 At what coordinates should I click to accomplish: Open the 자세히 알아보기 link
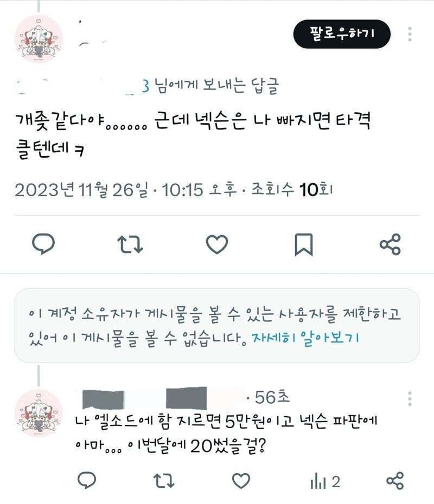point(305,338)
